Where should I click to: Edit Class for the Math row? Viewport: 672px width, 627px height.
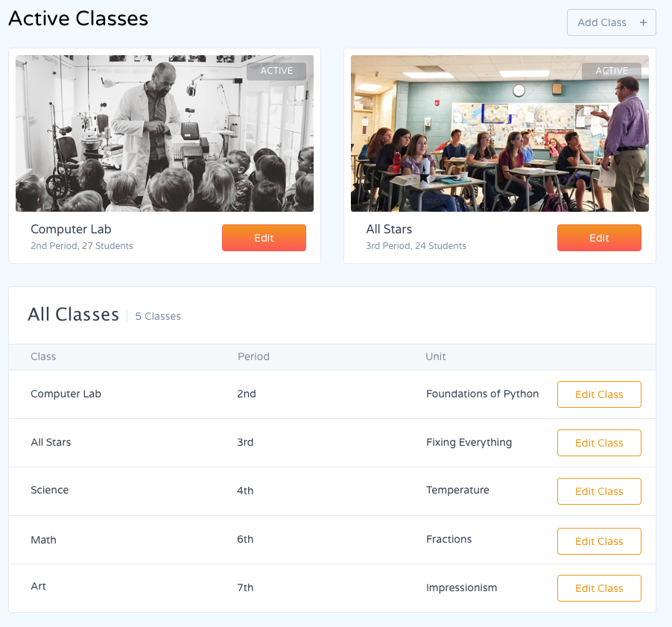pyautogui.click(x=599, y=541)
